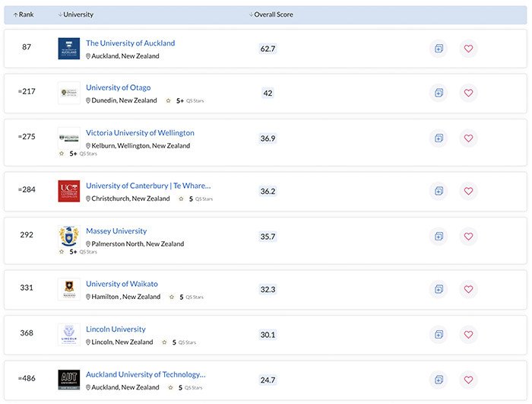Click overall score 24.7

pyautogui.click(x=268, y=380)
